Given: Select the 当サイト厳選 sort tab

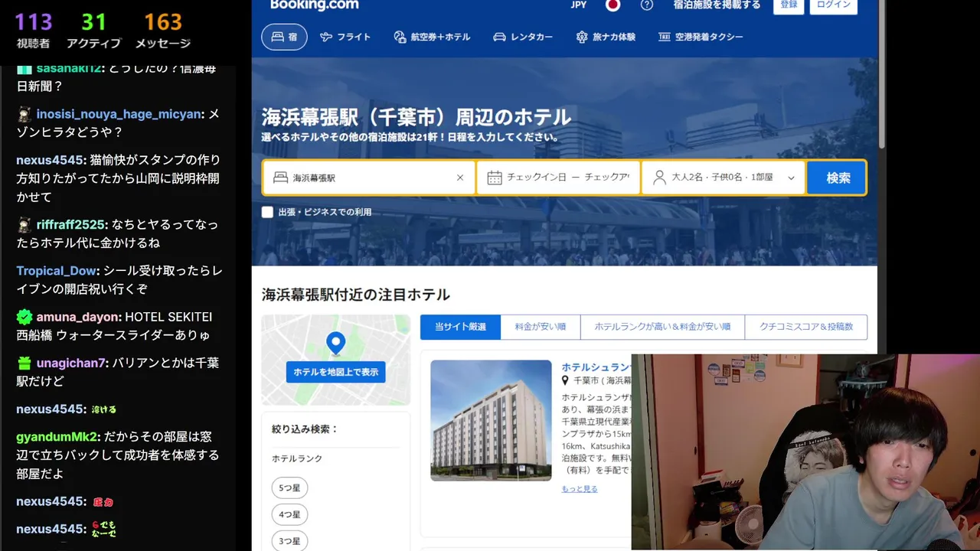Looking at the screenshot, I should tap(460, 327).
